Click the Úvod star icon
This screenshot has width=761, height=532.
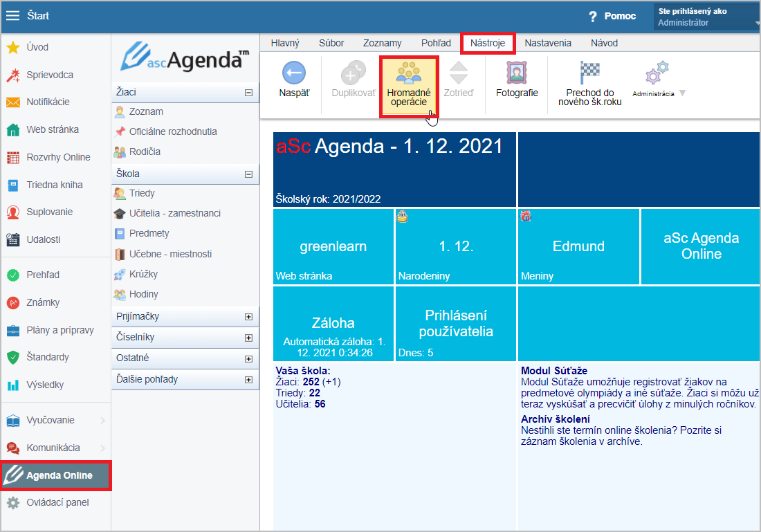[13, 47]
